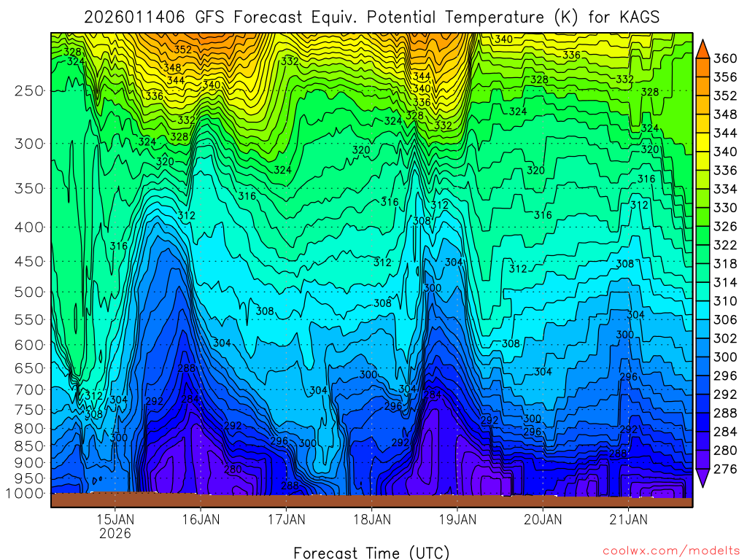Pick color legend value 318
This screenshot has width=747, height=560.
[x=725, y=264]
